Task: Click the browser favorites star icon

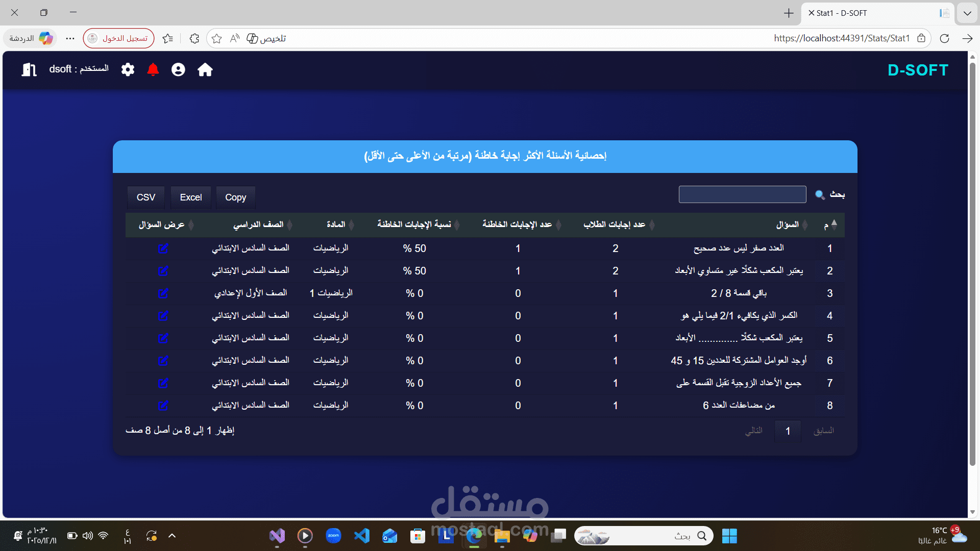Action: 216,39
